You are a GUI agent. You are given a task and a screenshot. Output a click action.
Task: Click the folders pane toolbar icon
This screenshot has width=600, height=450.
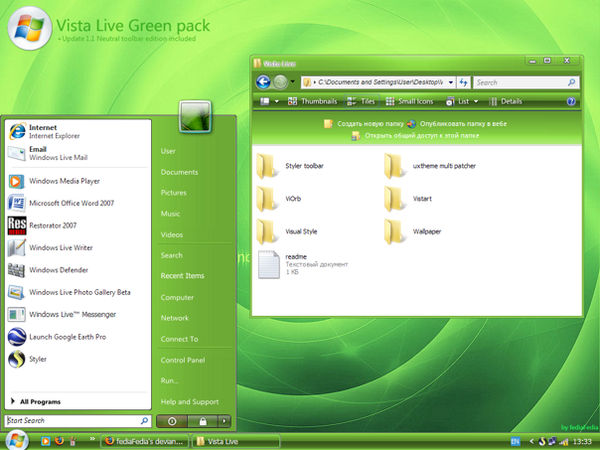click(265, 101)
